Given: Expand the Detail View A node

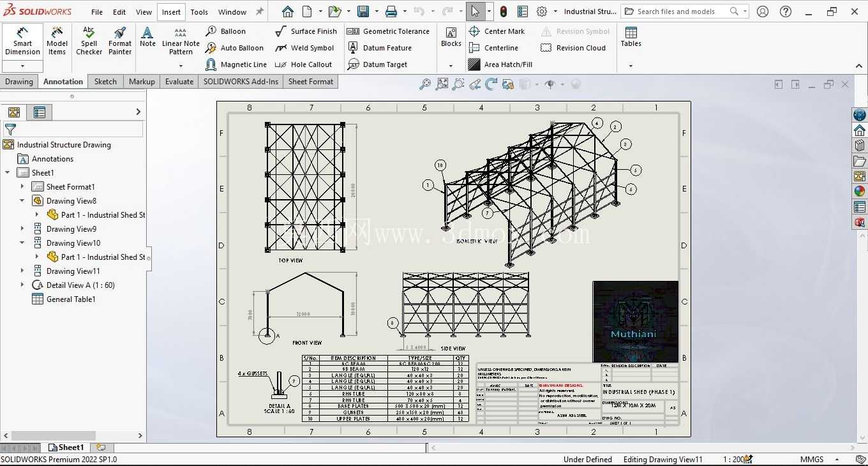Looking at the screenshot, I should coord(22,285).
